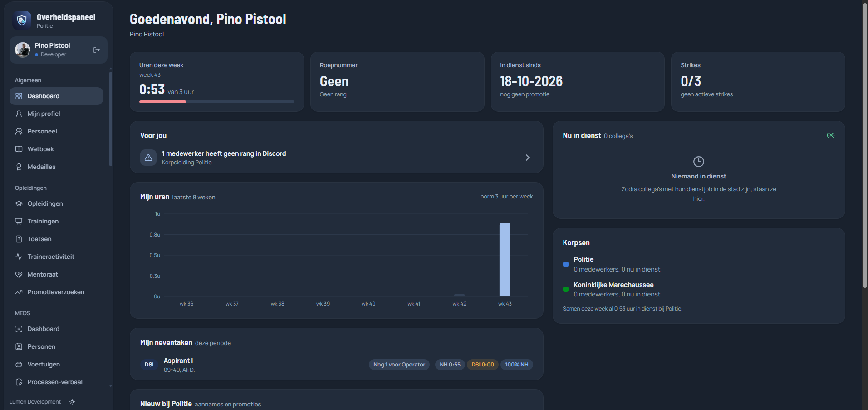Click the wk 43 bar in the hours chart
The width and height of the screenshot is (868, 410).
(505, 260)
